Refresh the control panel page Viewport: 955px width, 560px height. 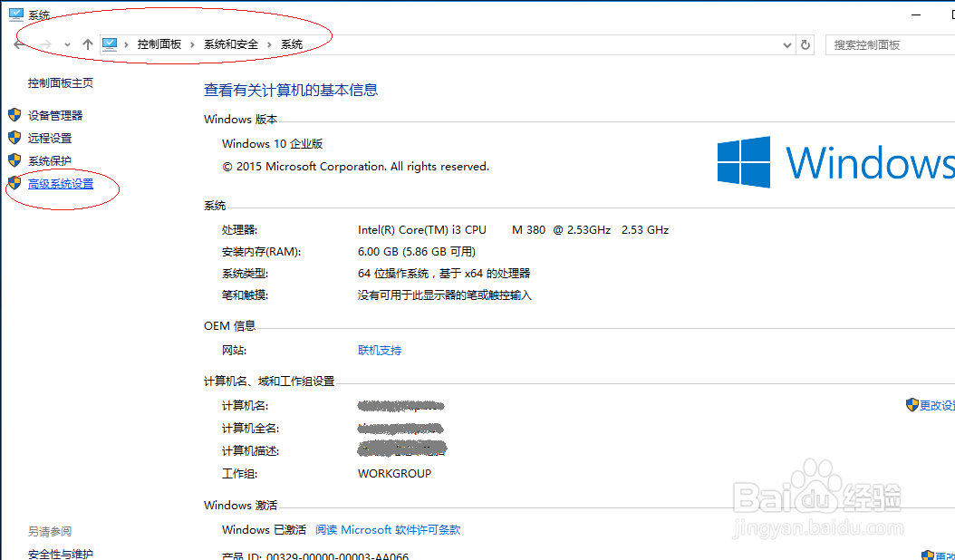click(805, 45)
